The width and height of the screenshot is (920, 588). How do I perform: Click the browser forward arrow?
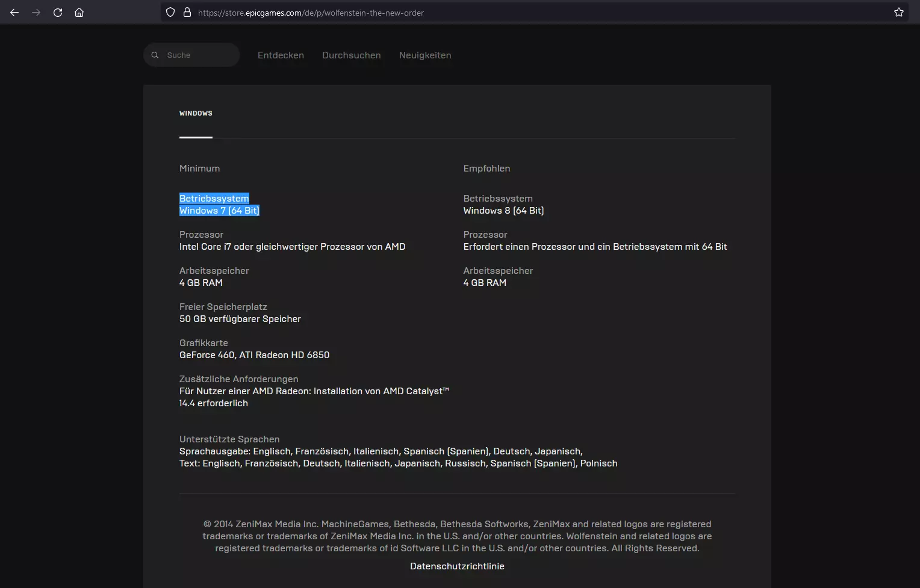(36, 13)
